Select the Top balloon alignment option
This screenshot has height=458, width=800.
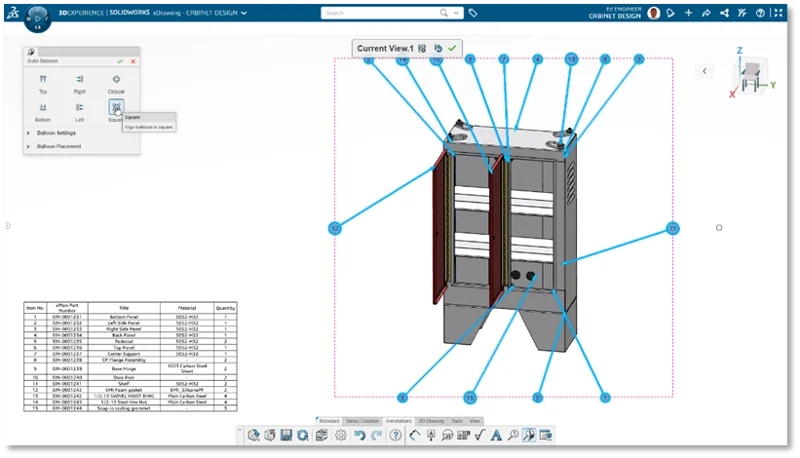(x=42, y=81)
